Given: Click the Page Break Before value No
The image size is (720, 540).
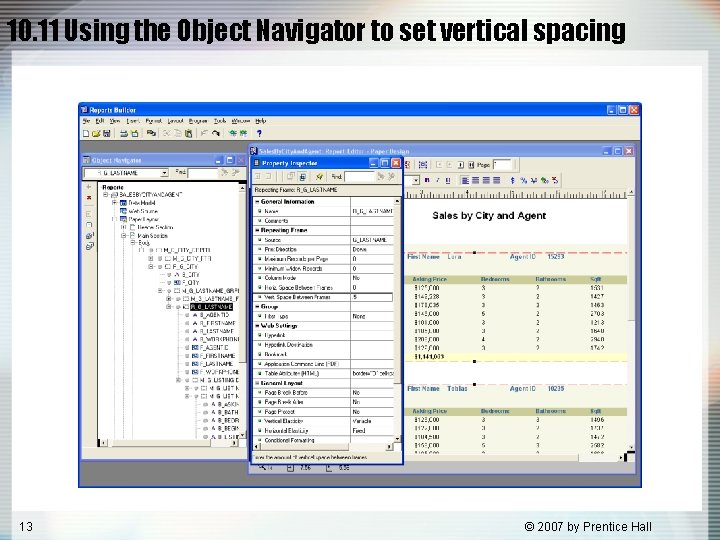Looking at the screenshot, I should point(356,393).
